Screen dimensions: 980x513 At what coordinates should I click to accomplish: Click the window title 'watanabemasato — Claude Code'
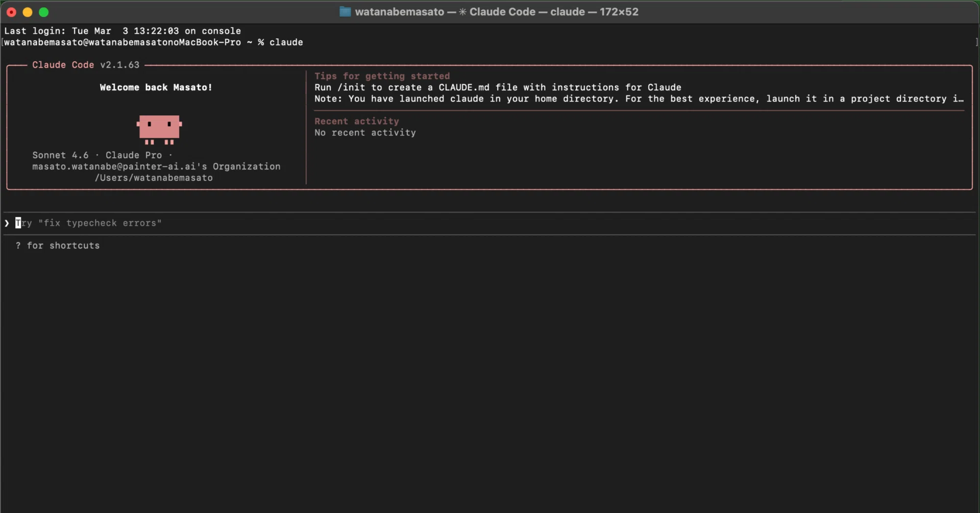pos(496,12)
